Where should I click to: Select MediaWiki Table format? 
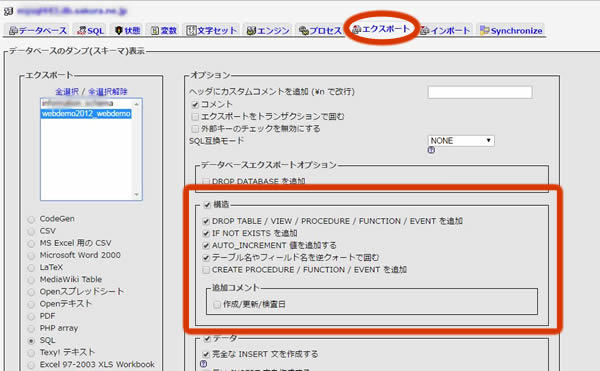31,280
